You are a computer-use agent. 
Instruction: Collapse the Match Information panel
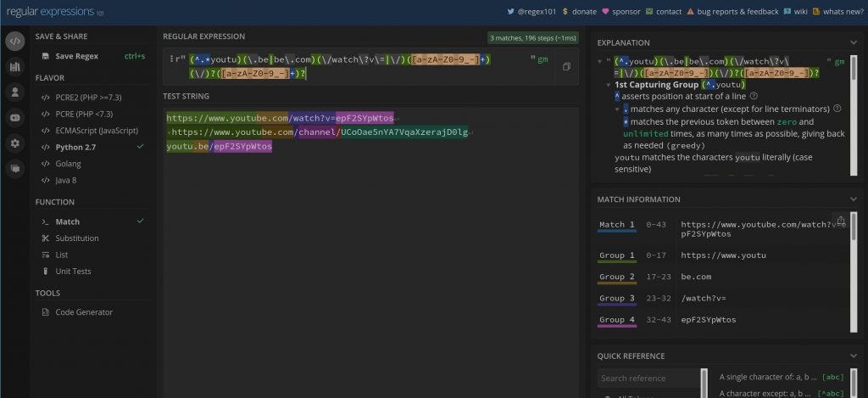[854, 199]
